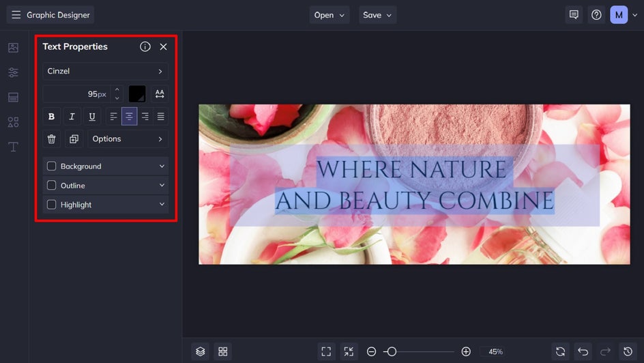The height and width of the screenshot is (363, 644).
Task: Open the Save menu
Action: [377, 15]
